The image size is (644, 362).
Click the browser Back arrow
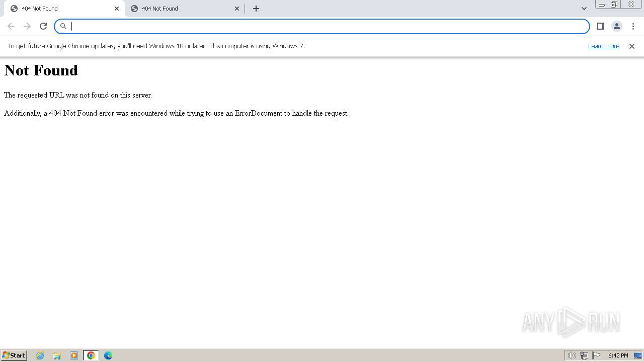11,26
